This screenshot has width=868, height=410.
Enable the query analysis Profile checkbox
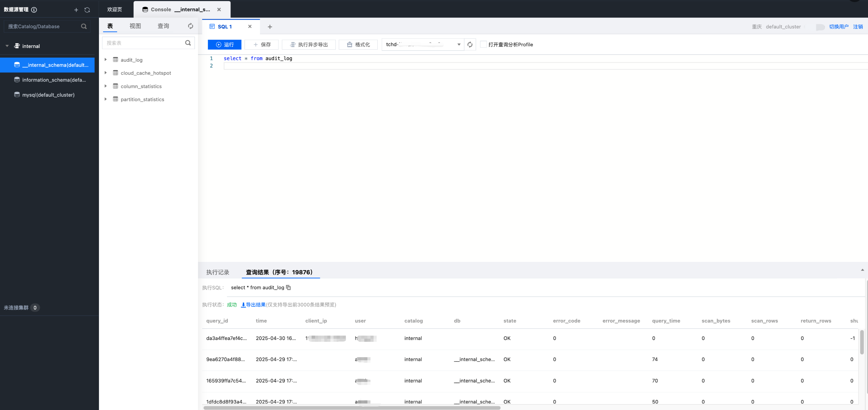point(483,44)
